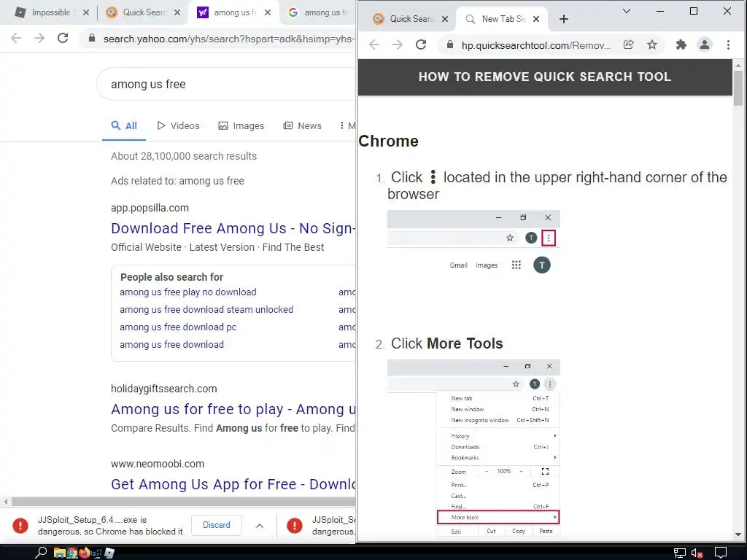Click the among us free search box
The image size is (747, 560).
pyautogui.click(x=226, y=84)
